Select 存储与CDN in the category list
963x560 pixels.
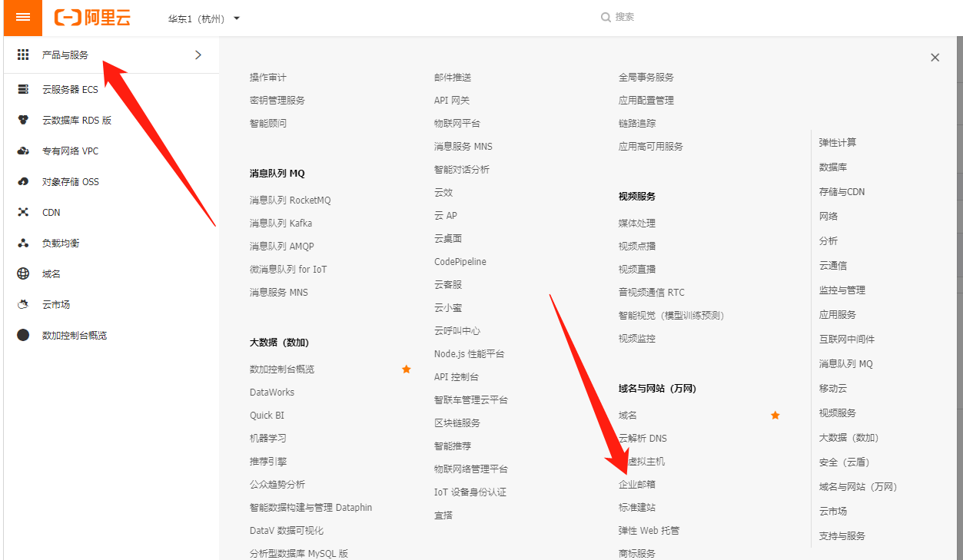(x=842, y=192)
